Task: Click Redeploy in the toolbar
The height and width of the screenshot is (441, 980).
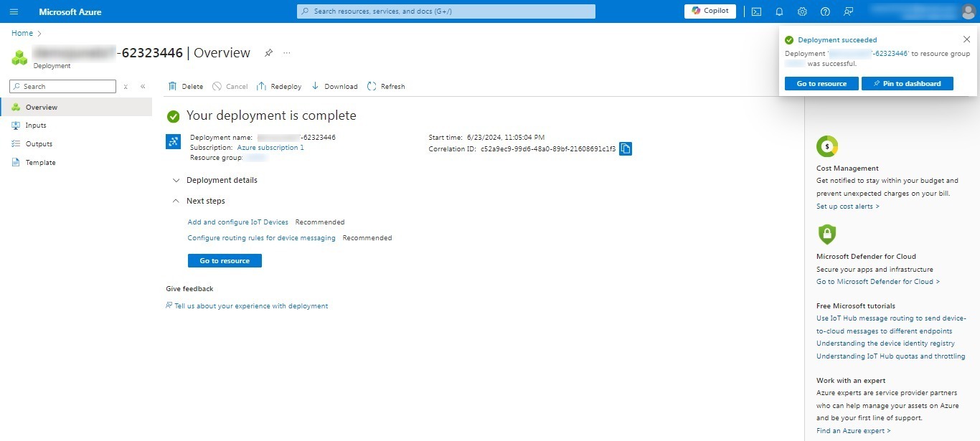Action: [279, 87]
